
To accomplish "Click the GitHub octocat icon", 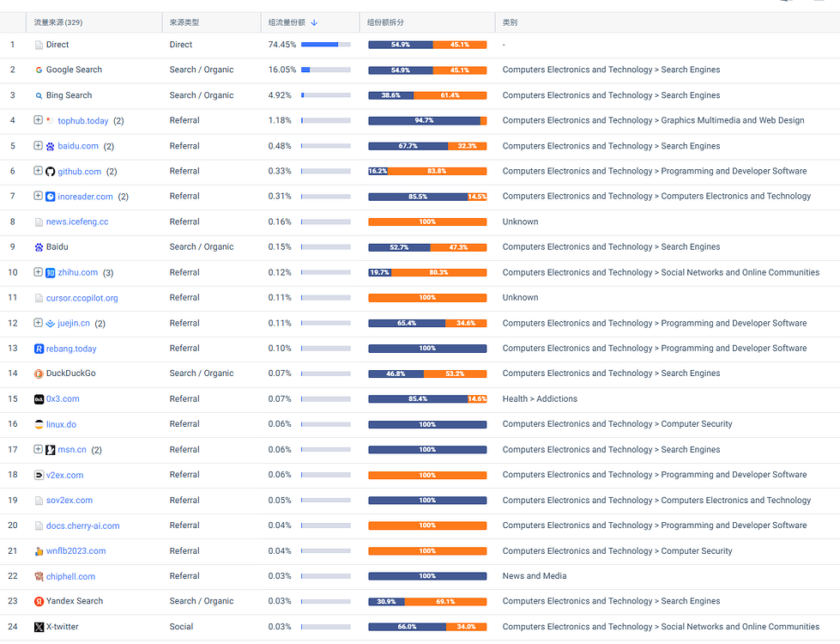I will [x=51, y=172].
